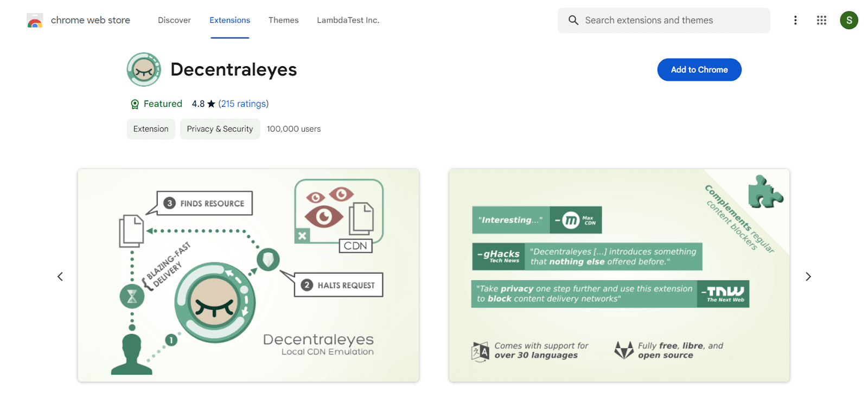Viewport: 868px width, 399px height.
Task: Click the search magnifier icon
Action: click(573, 20)
